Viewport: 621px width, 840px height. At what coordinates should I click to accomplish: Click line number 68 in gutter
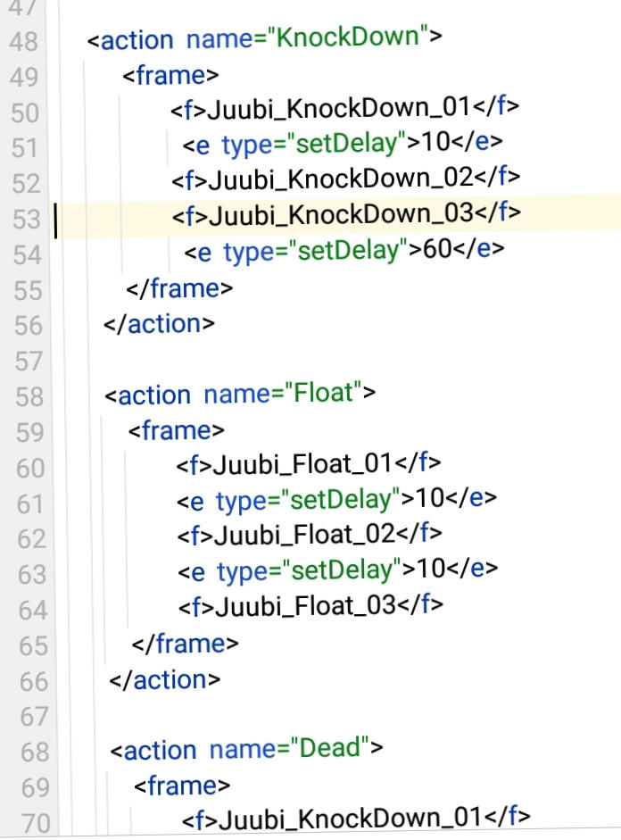pos(35,752)
